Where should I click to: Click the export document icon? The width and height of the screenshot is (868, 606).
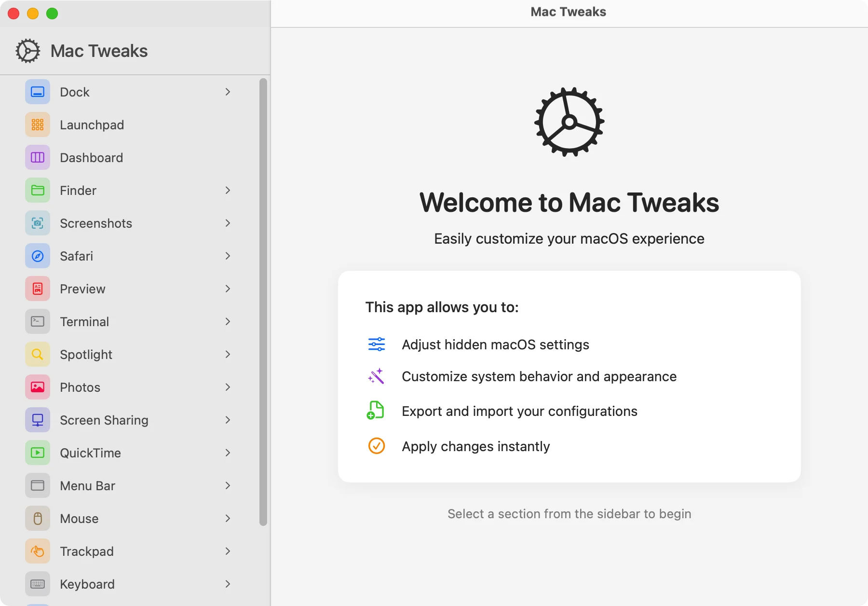tap(375, 411)
